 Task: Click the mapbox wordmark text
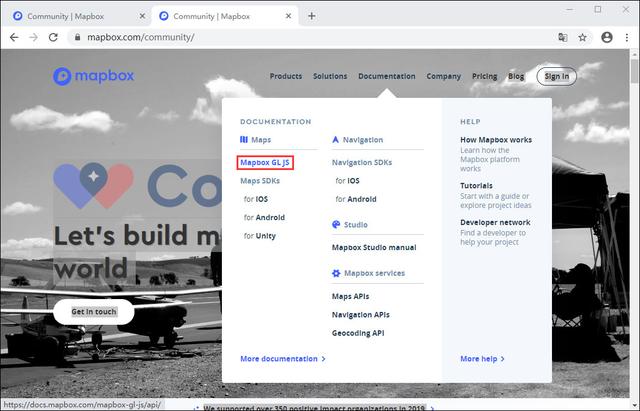tap(104, 76)
